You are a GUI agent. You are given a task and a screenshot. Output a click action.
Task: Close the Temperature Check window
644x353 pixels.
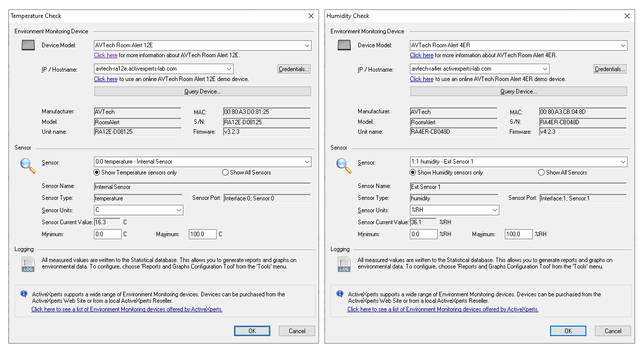click(311, 16)
